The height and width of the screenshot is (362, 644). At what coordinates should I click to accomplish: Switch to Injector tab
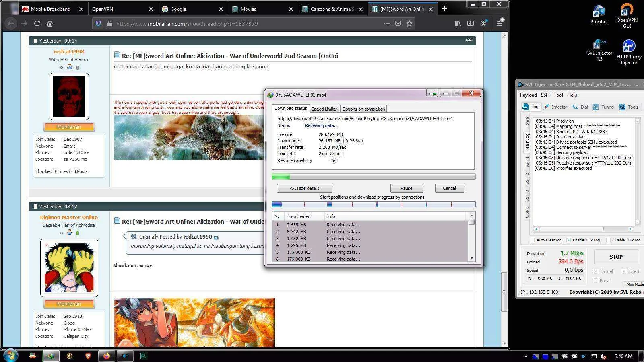[555, 107]
